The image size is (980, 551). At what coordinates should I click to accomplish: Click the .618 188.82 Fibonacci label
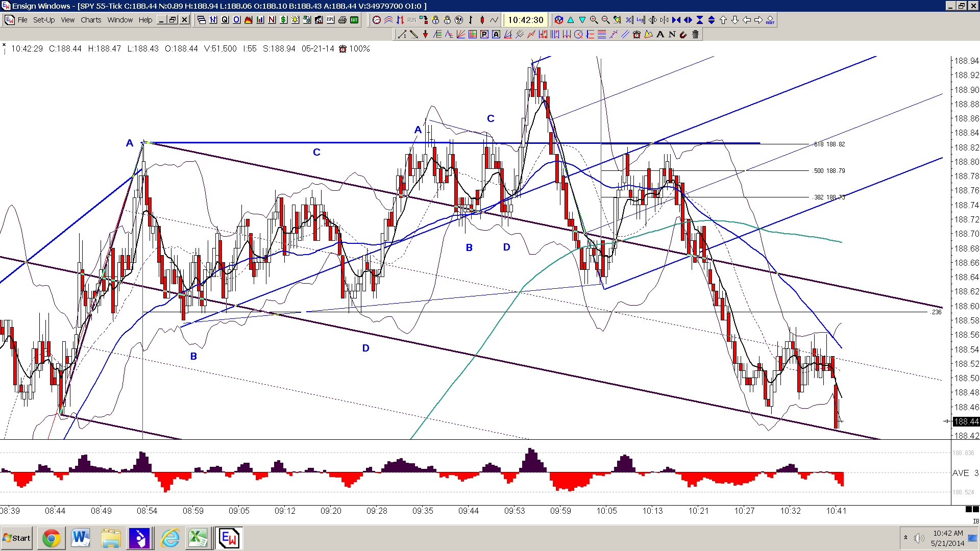pyautogui.click(x=829, y=144)
